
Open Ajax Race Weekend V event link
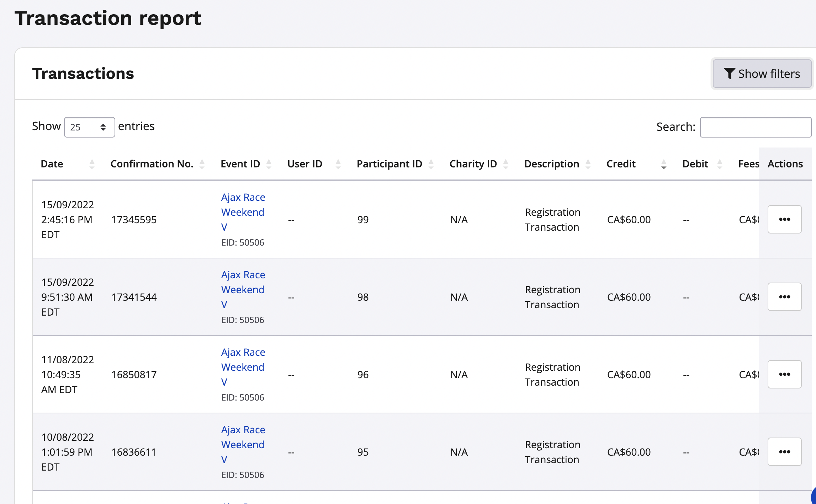(x=243, y=212)
